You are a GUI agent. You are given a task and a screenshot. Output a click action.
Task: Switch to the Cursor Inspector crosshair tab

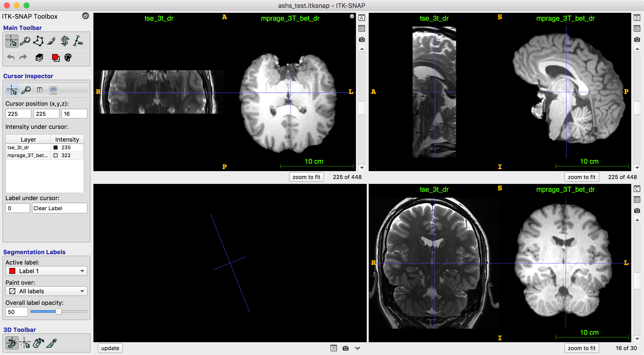(x=12, y=90)
